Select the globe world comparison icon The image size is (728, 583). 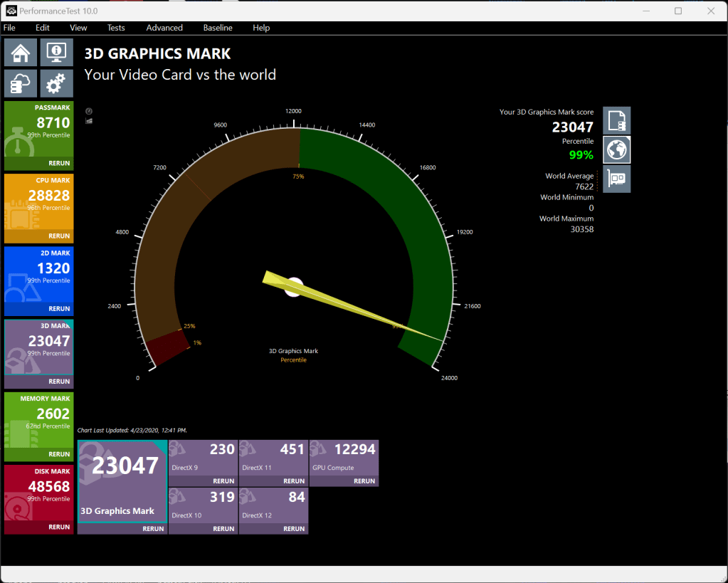click(616, 150)
